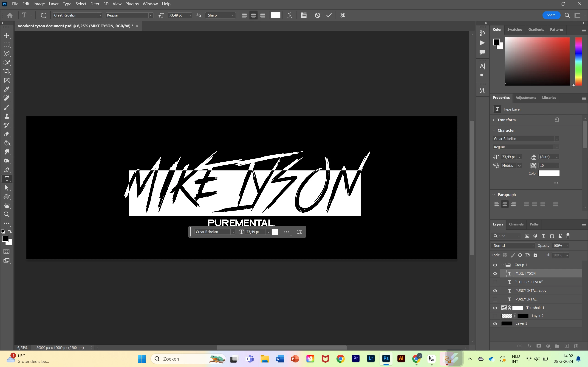Switch to the Channels tab
588x367 pixels.
516,224
